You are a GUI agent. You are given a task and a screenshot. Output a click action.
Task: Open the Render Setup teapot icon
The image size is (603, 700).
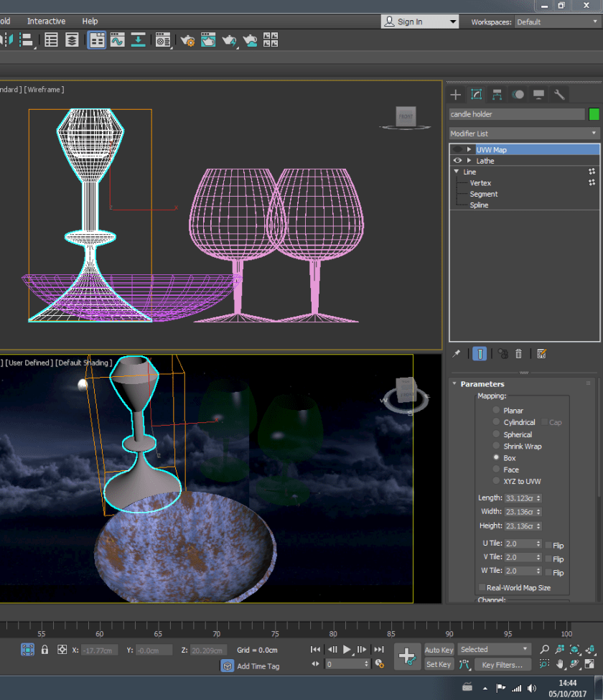[x=187, y=40]
